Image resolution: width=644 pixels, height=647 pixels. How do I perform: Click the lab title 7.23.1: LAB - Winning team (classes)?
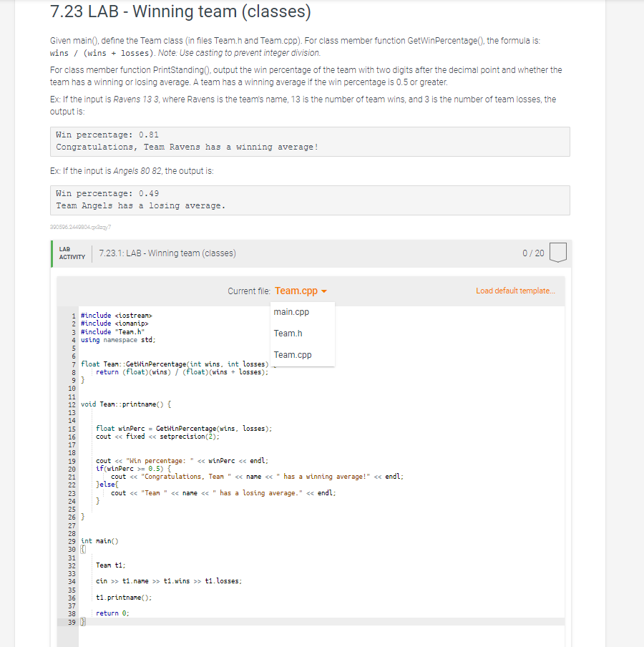point(167,253)
